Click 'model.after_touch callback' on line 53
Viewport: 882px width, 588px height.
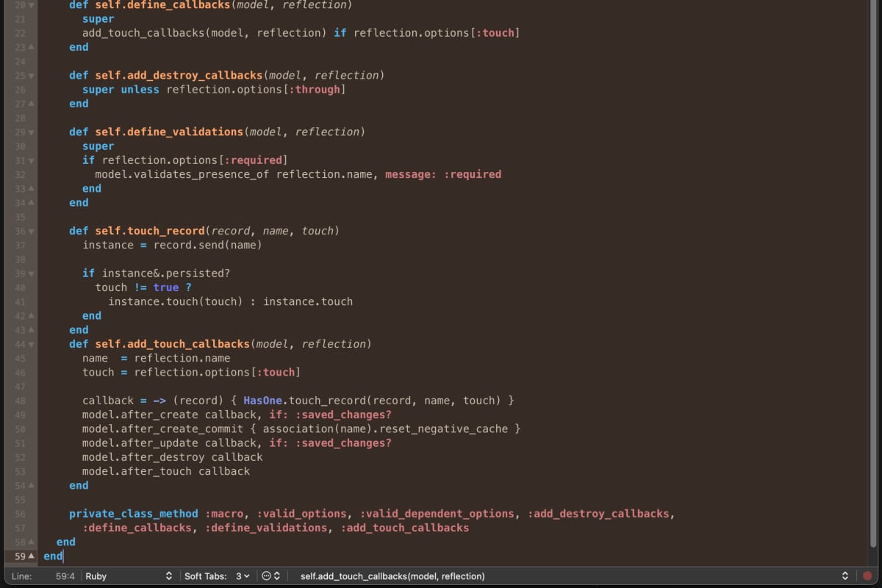(x=166, y=471)
